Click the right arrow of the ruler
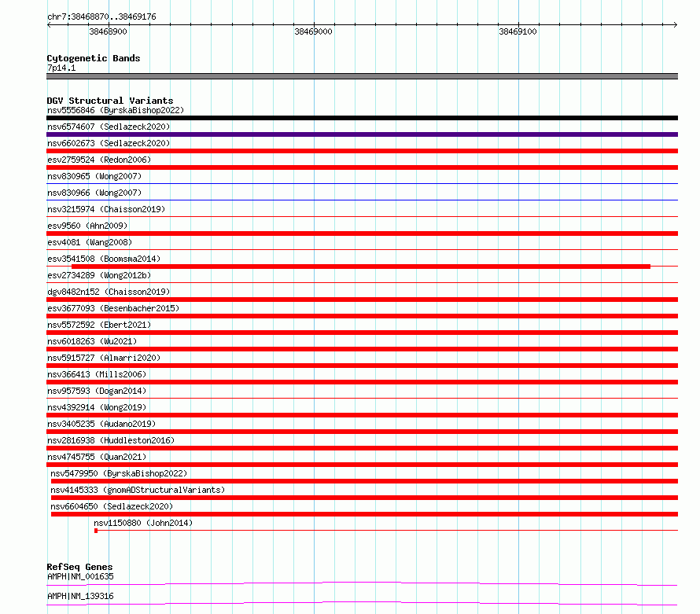The image size is (700, 614). (x=675, y=24)
